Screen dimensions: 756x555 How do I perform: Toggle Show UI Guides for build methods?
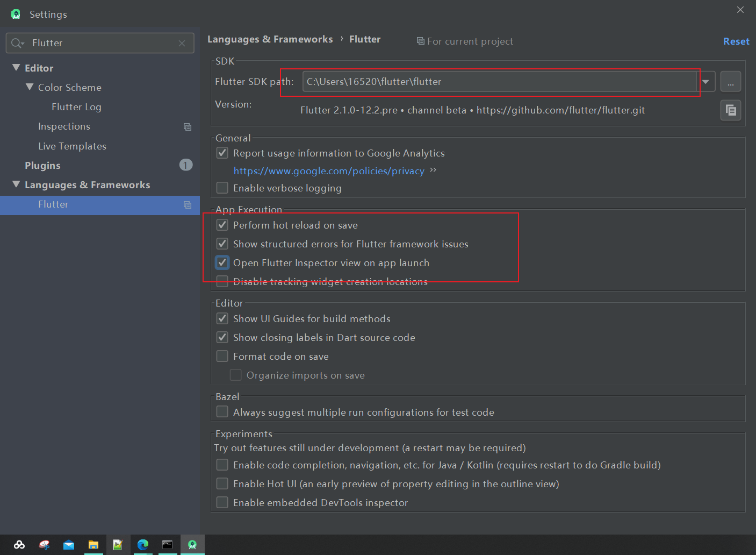(x=222, y=318)
